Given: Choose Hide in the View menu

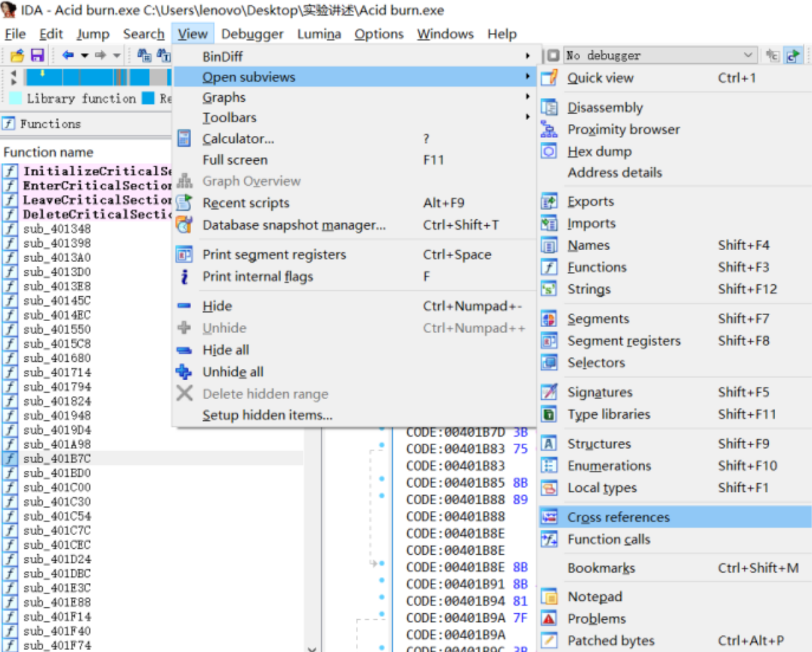Looking at the screenshot, I should click(355, 306).
